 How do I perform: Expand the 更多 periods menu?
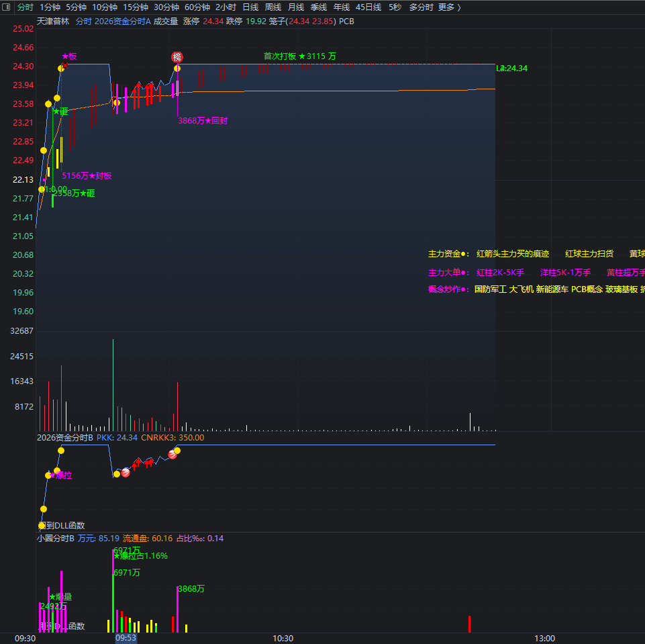pyautogui.click(x=449, y=7)
